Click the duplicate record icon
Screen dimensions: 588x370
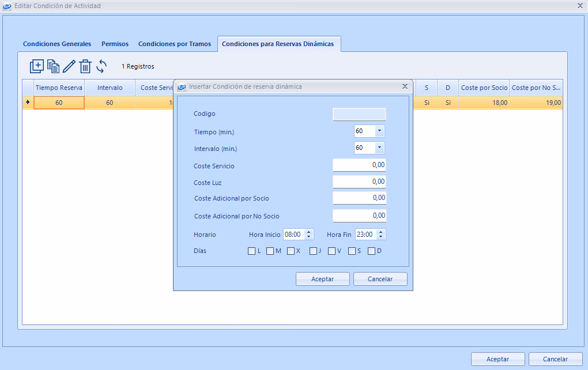click(x=53, y=66)
